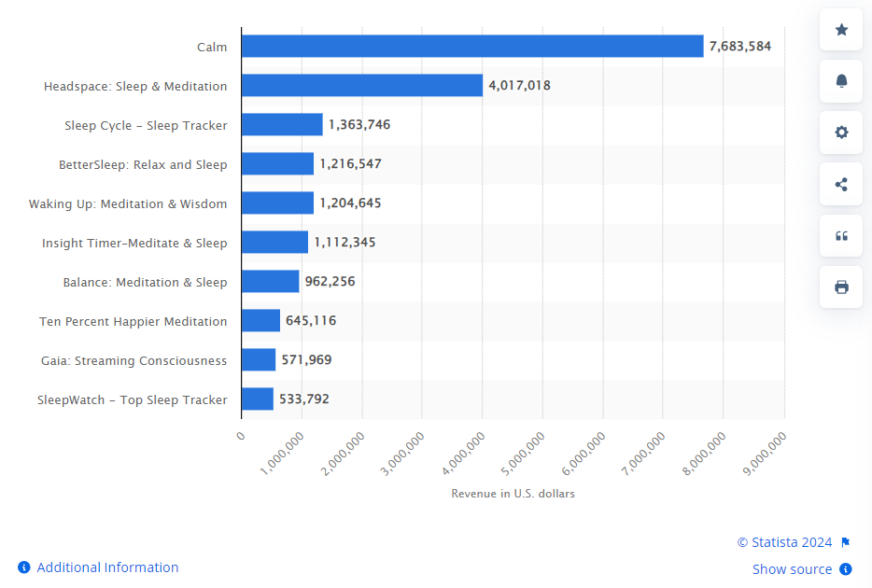Click the BetterSleep: Relax and Sleep label
The width and height of the screenshot is (872, 588).
pyautogui.click(x=143, y=164)
